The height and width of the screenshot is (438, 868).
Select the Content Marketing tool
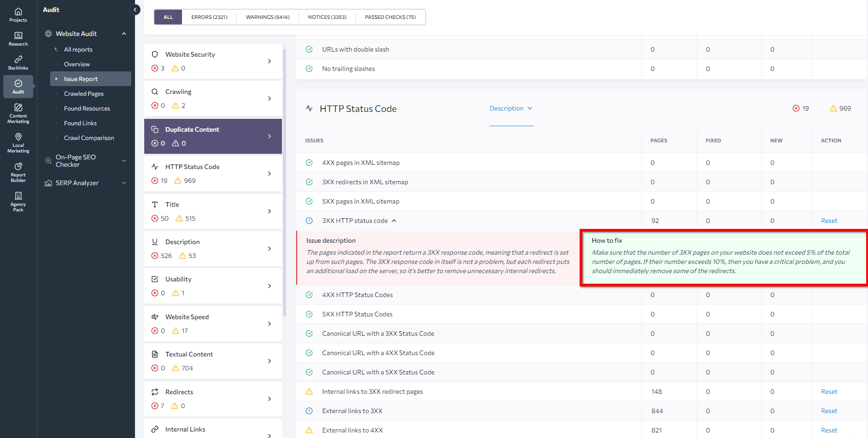click(x=18, y=112)
